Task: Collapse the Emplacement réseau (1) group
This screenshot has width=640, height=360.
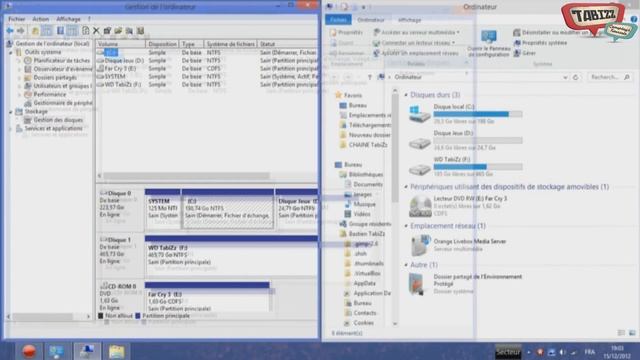Action: click(406, 226)
